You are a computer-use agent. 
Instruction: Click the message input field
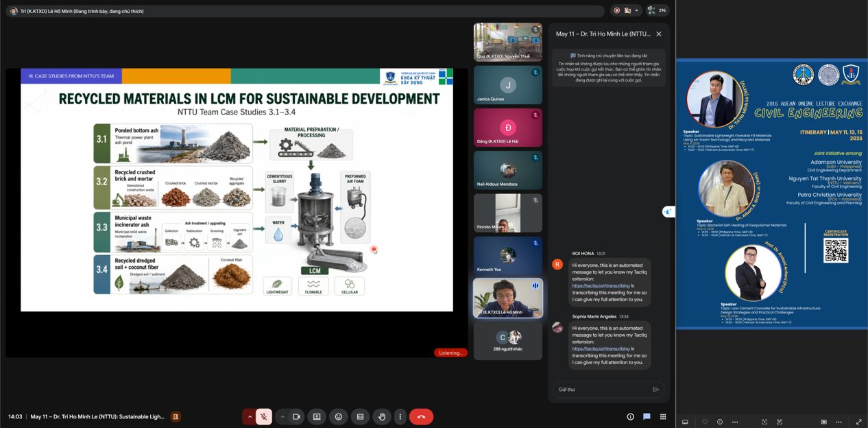click(x=603, y=389)
